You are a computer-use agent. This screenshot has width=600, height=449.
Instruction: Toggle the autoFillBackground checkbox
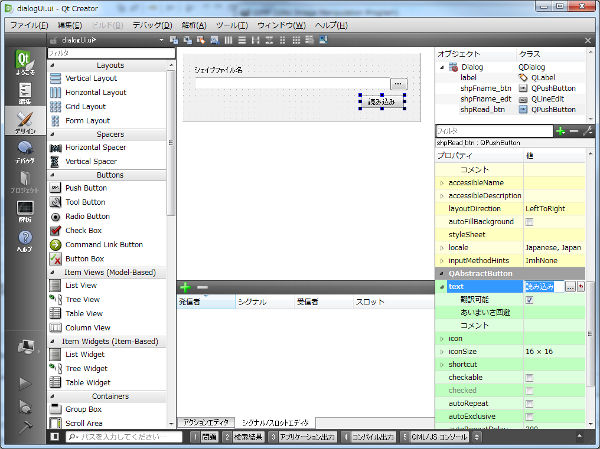(x=529, y=222)
